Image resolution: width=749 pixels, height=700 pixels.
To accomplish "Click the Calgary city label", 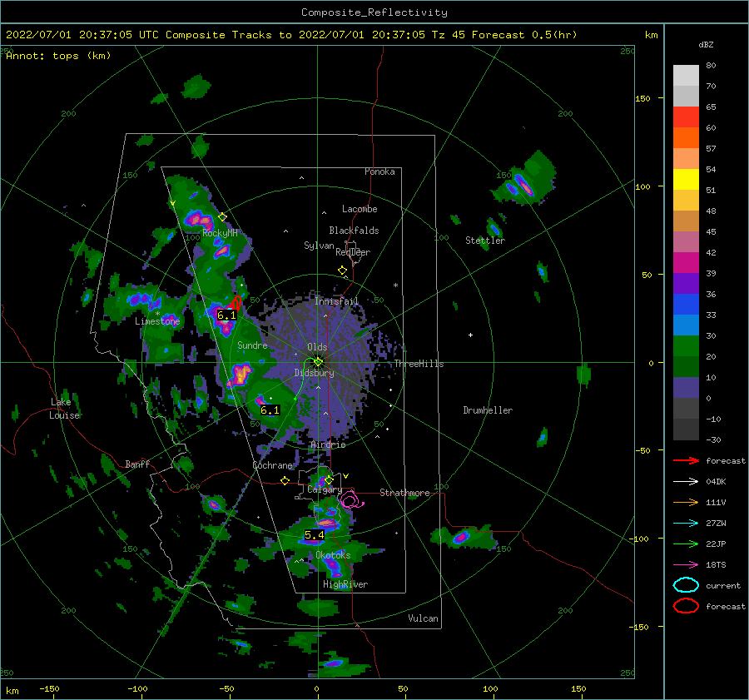I will (325, 489).
